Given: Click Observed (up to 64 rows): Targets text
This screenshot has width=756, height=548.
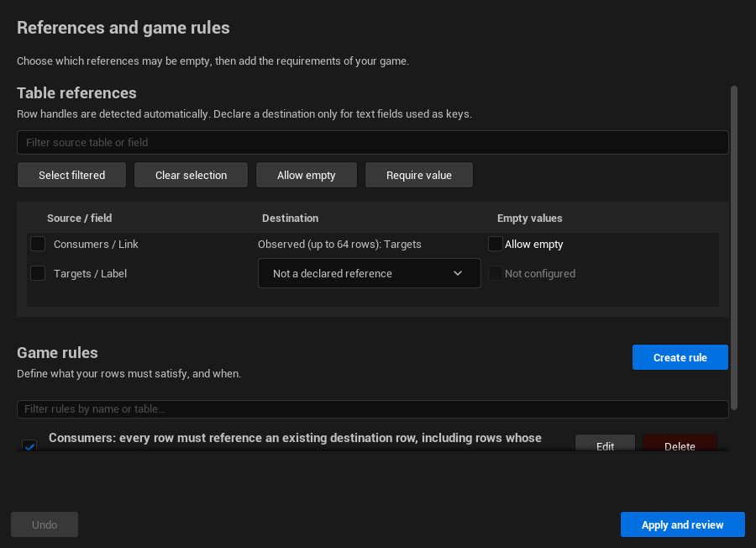Looking at the screenshot, I should coord(339,244).
